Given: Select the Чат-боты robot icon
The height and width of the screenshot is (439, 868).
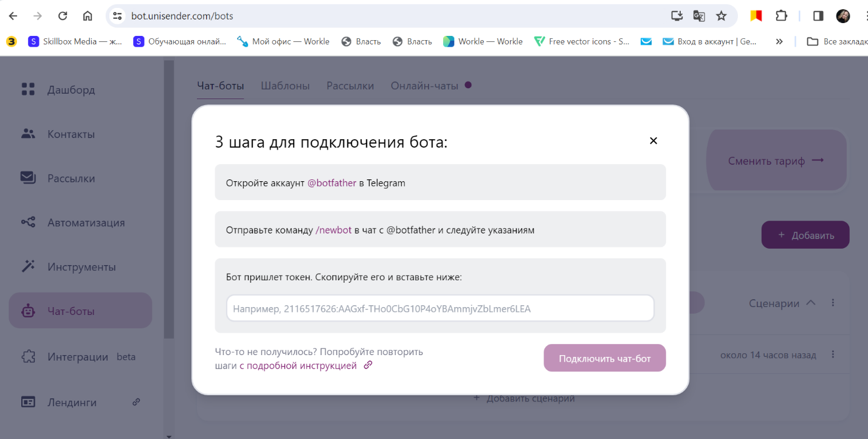Looking at the screenshot, I should [x=28, y=311].
